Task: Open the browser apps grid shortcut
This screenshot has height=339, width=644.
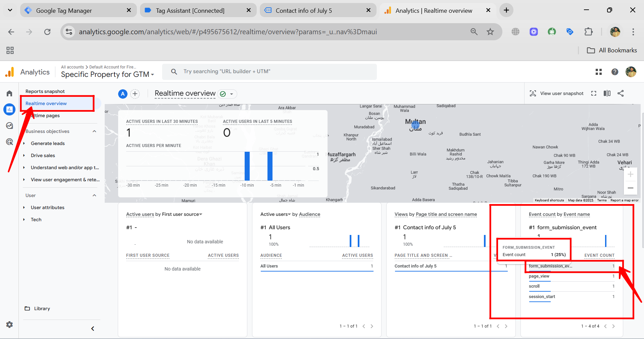Action: tap(10, 50)
